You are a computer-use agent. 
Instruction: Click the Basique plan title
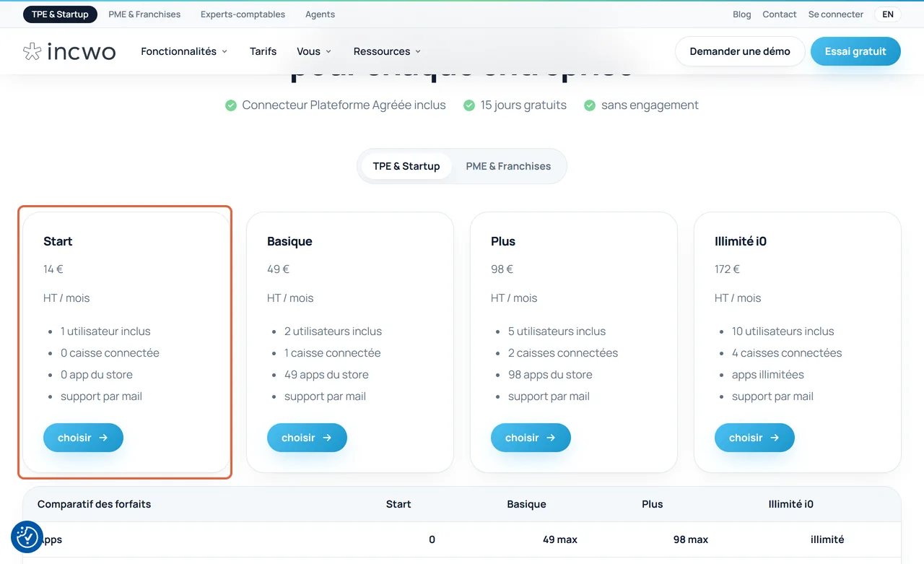289,241
